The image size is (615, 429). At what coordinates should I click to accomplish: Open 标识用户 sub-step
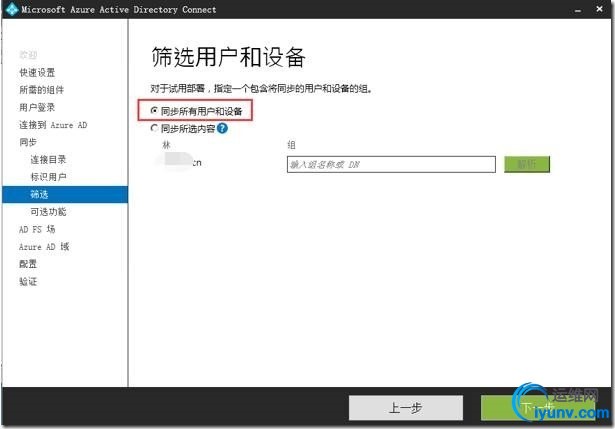(x=48, y=177)
